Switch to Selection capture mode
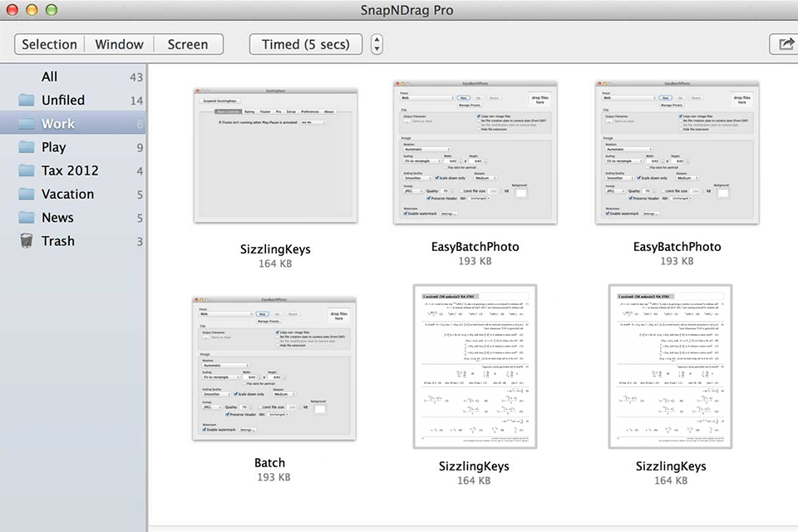 (48, 44)
